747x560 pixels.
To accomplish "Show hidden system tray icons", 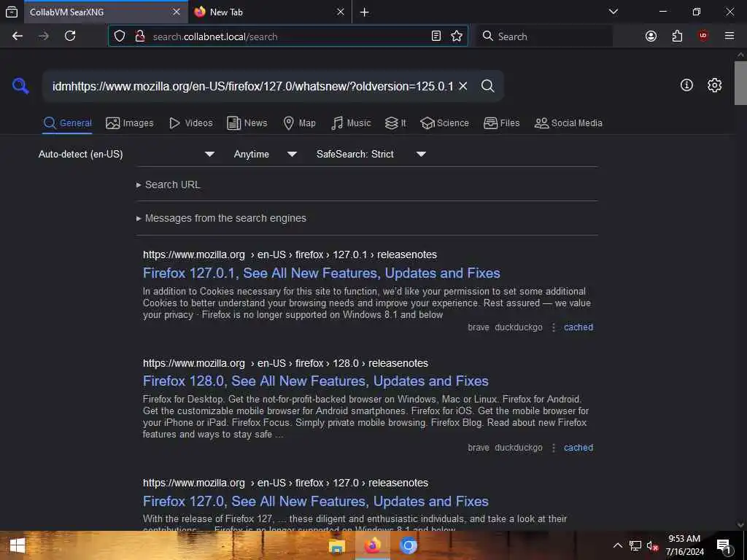I will (x=617, y=545).
